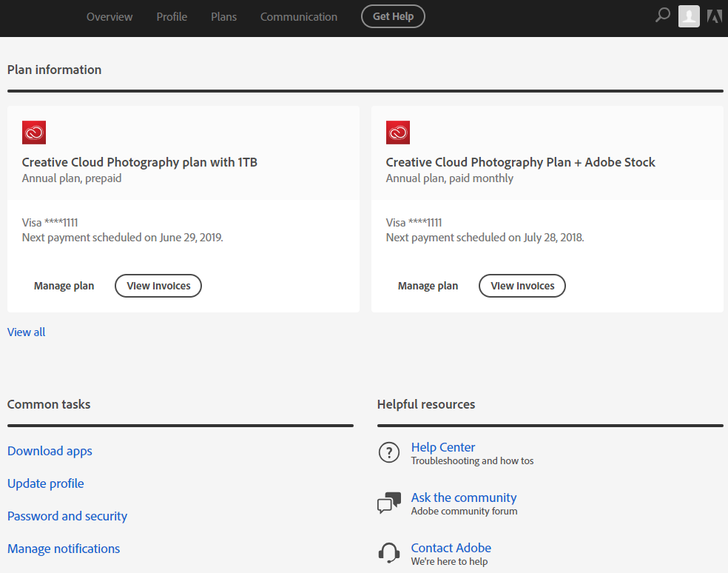Viewport: 728px width, 573px height.
Task: Open the user profile avatar
Action: (x=689, y=16)
